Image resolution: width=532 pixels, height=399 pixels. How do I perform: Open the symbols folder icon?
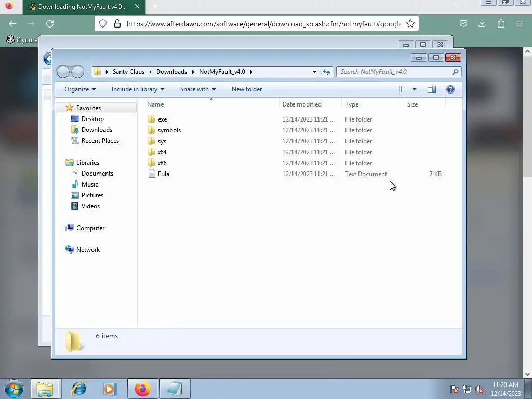point(151,130)
